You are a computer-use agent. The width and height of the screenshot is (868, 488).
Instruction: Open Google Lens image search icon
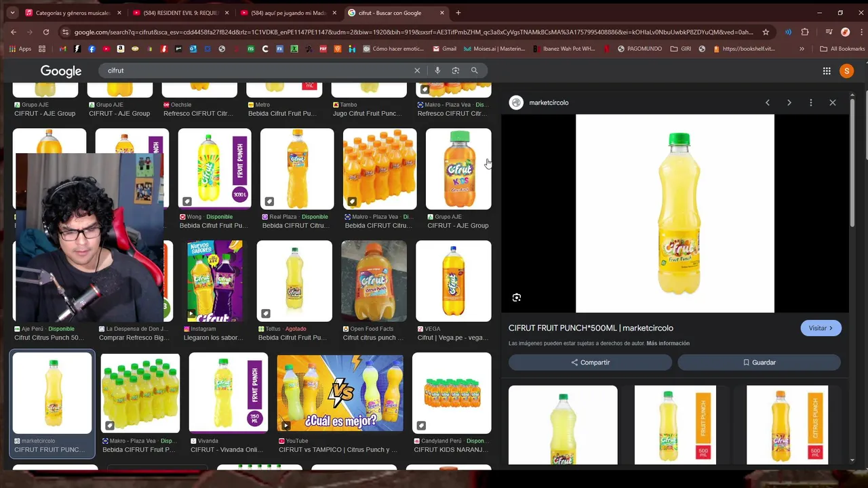coord(456,70)
